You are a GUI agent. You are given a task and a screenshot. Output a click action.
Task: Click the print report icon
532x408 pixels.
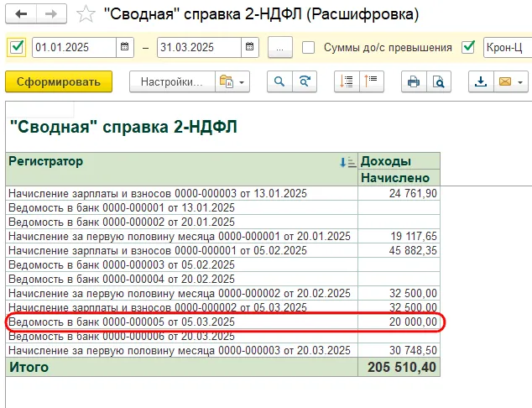(x=413, y=82)
